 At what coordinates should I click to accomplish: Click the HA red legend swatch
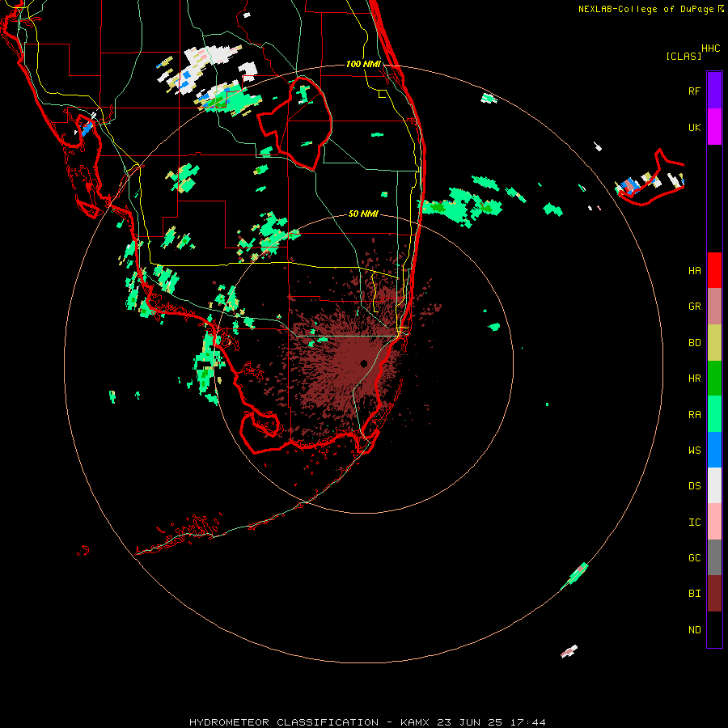[714, 270]
